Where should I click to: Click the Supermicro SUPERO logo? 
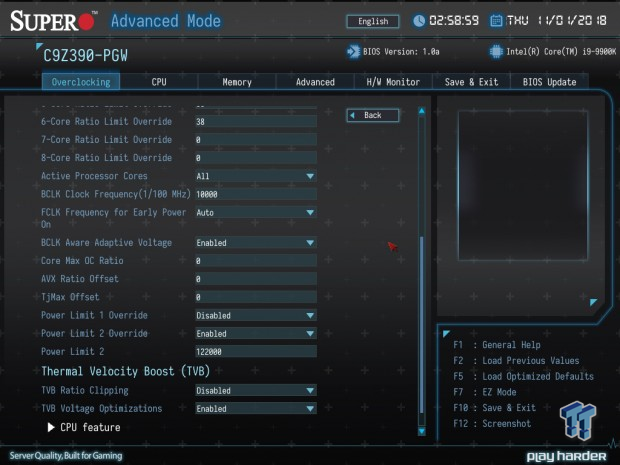[x=53, y=21]
